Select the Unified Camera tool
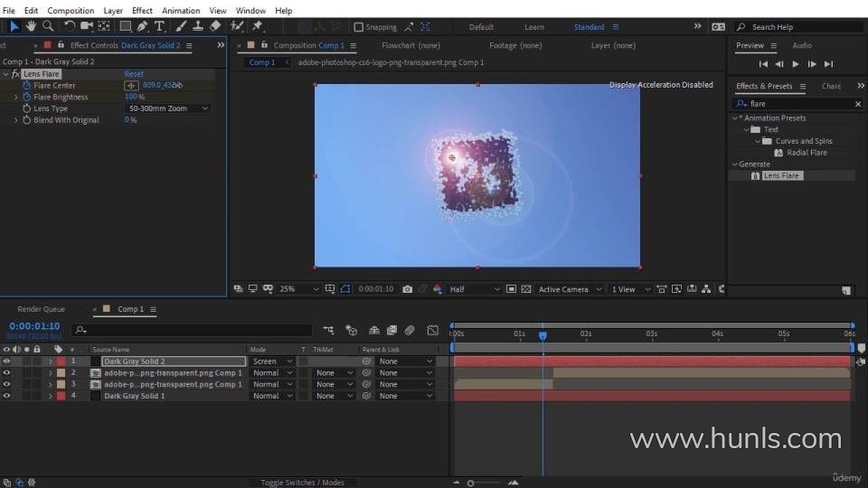The width and height of the screenshot is (868, 488). click(x=87, y=26)
